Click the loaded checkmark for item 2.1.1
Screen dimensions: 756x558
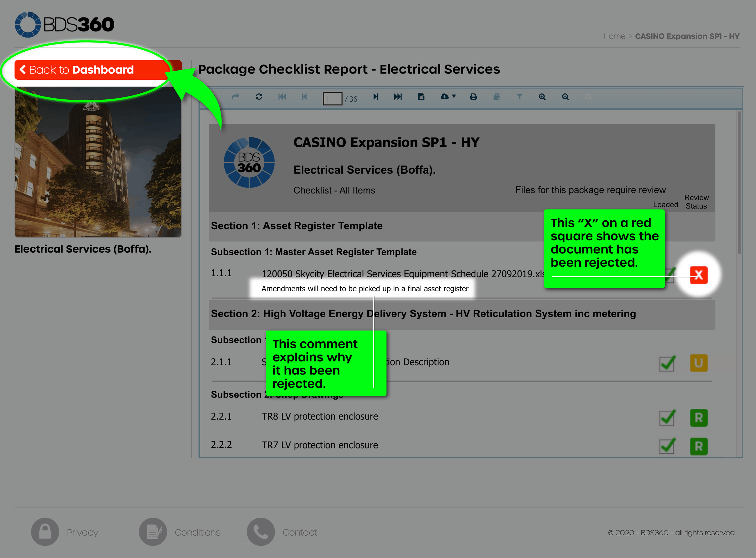(x=666, y=364)
